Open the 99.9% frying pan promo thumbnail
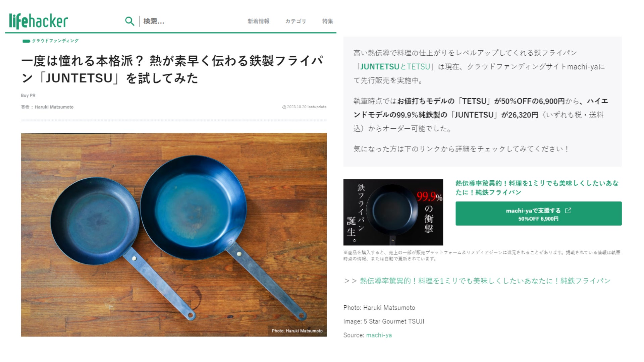 click(x=393, y=212)
